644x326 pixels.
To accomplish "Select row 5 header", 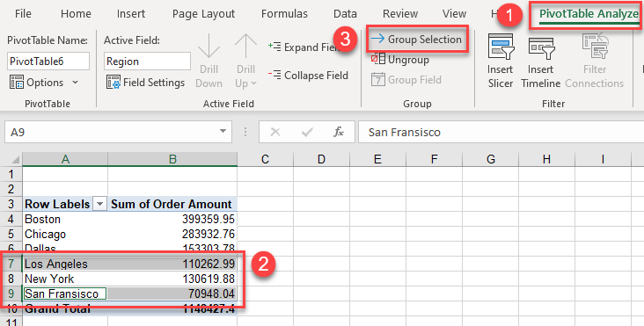I will pyautogui.click(x=11, y=234).
